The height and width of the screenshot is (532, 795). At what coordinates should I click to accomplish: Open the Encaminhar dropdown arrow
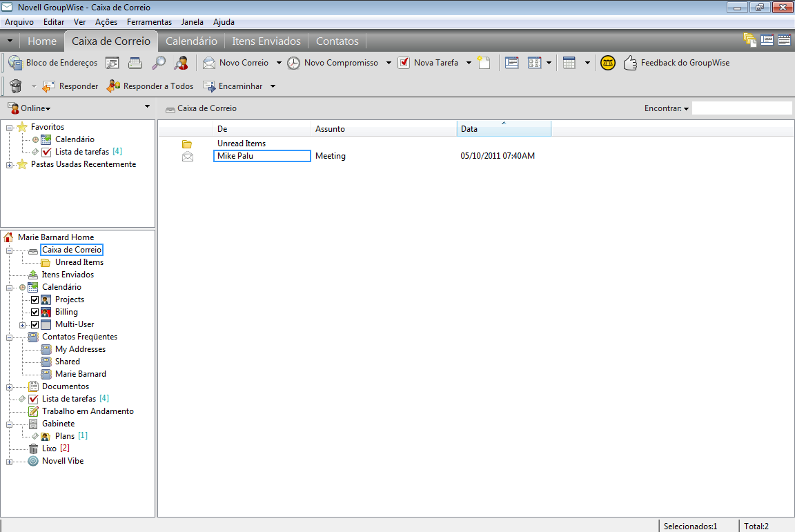(x=273, y=86)
